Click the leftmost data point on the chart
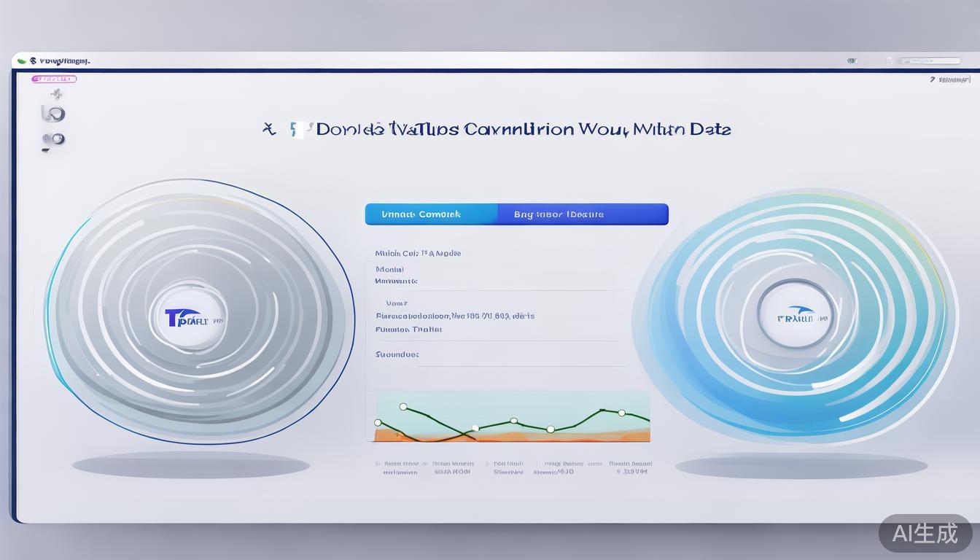Image resolution: width=980 pixels, height=560 pixels. (x=378, y=423)
